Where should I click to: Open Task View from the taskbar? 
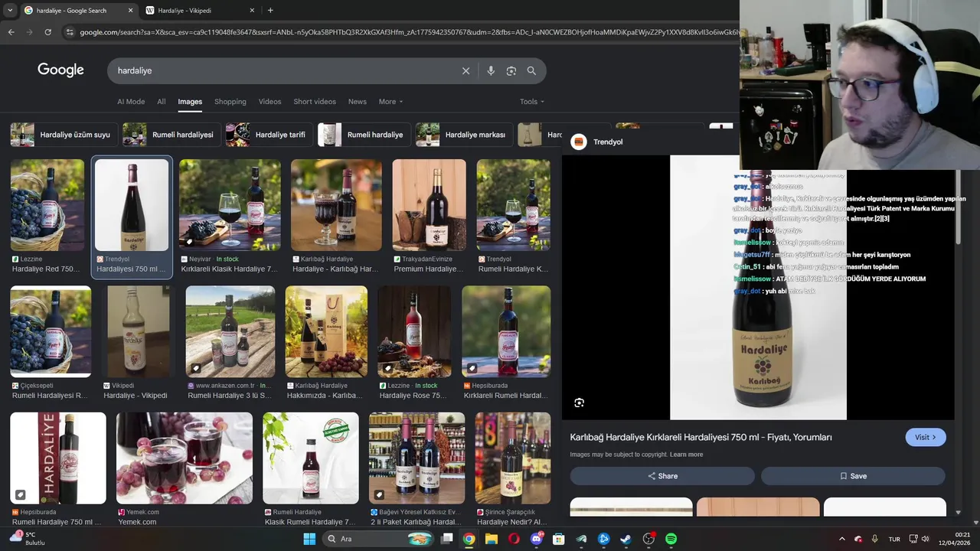tap(446, 539)
